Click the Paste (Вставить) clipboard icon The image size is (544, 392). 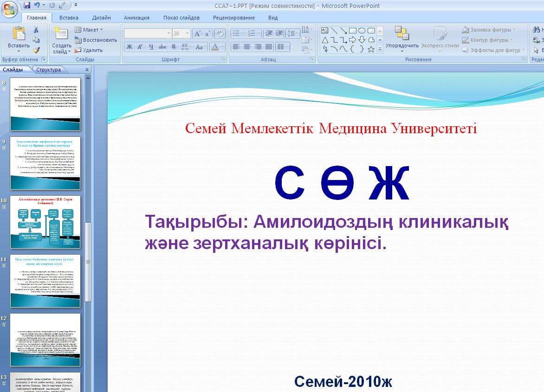click(19, 33)
